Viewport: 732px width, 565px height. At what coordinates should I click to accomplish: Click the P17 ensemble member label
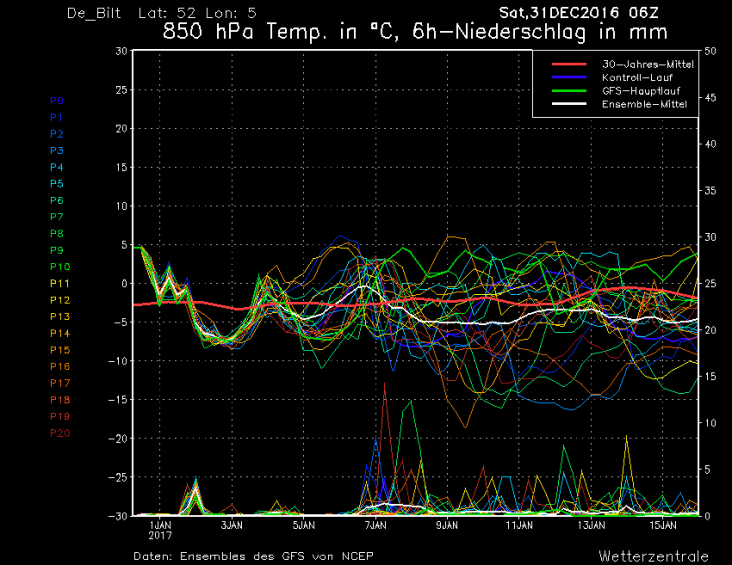tap(60, 383)
